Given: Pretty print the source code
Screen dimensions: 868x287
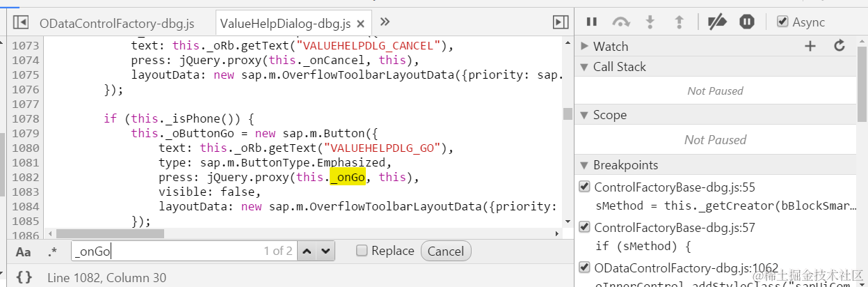Looking at the screenshot, I should (24, 277).
